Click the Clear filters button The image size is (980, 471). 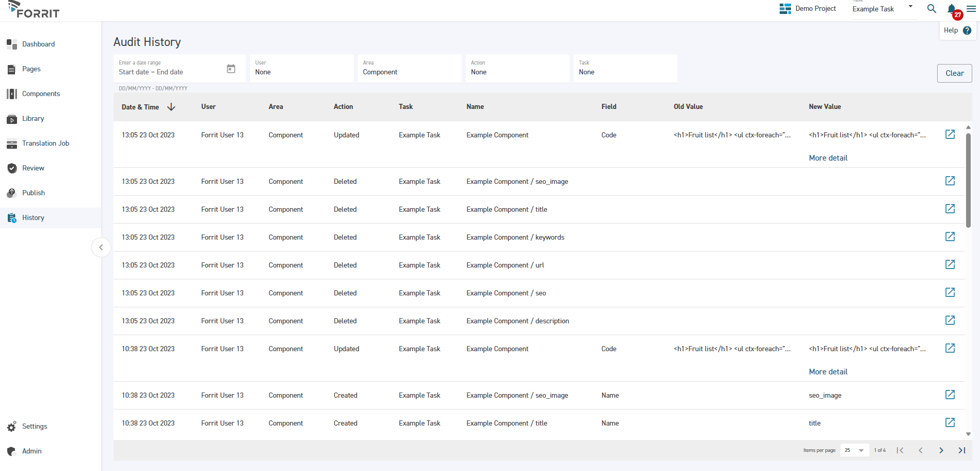(x=954, y=73)
